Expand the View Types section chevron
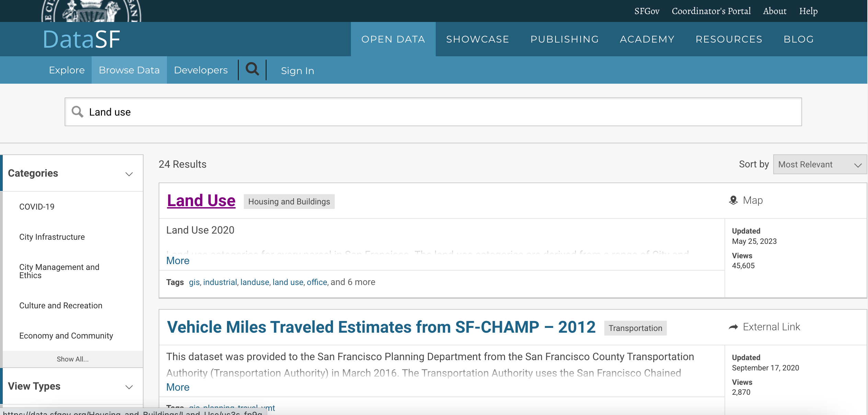The image size is (868, 415). tap(129, 387)
